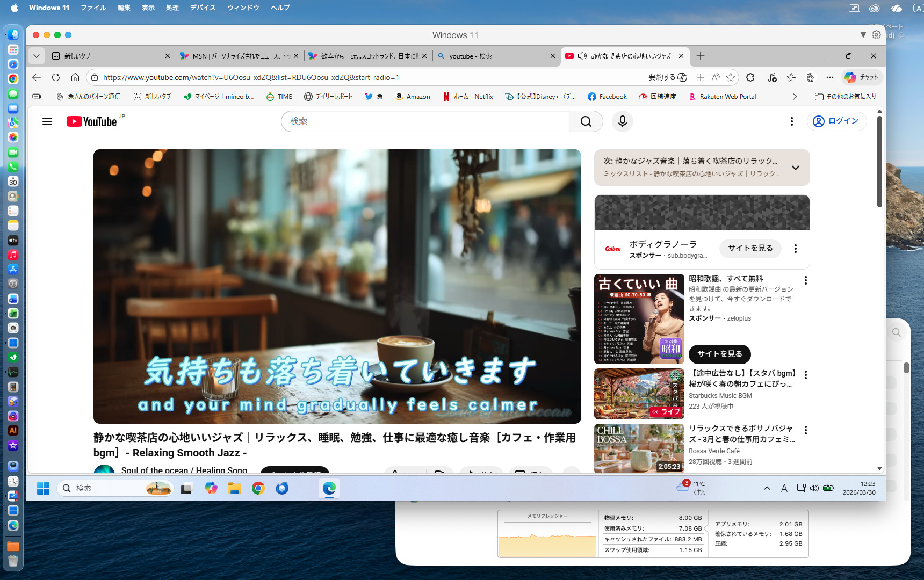Expand the next-up mix playlist panel
Image resolution: width=924 pixels, height=580 pixels.
(x=796, y=168)
